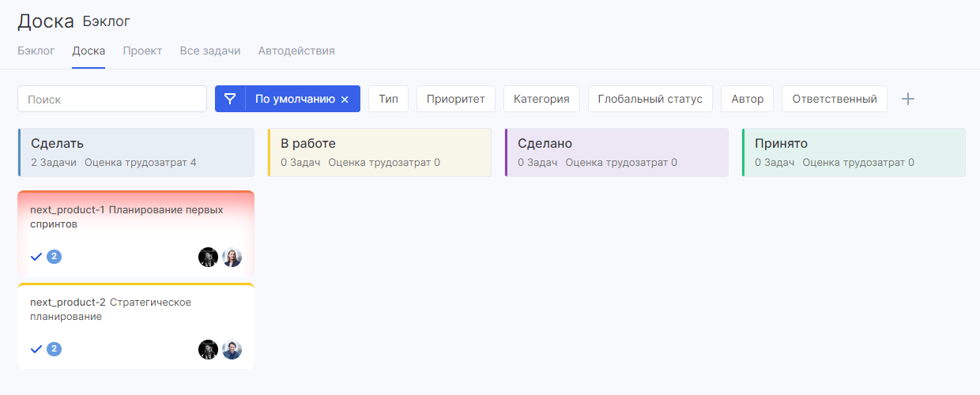
Task: Click the Доска page heading
Action: pos(46,21)
